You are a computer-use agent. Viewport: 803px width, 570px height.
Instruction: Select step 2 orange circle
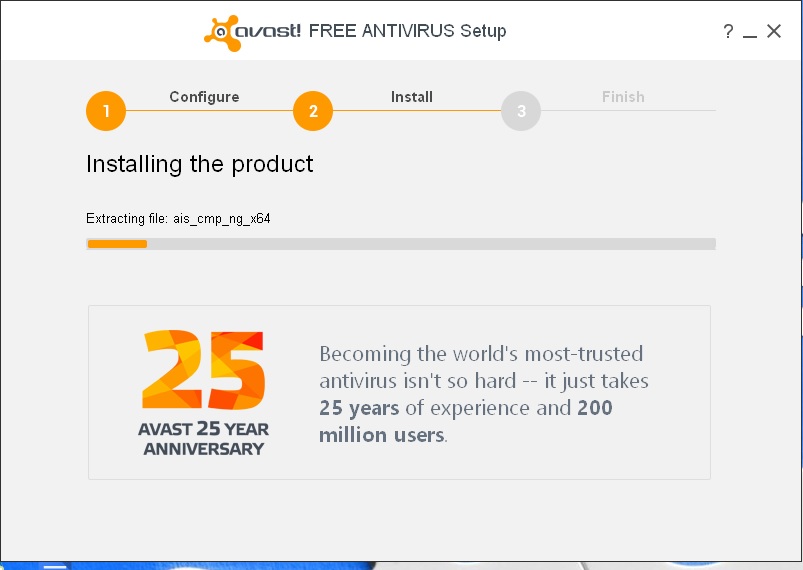pyautogui.click(x=313, y=111)
